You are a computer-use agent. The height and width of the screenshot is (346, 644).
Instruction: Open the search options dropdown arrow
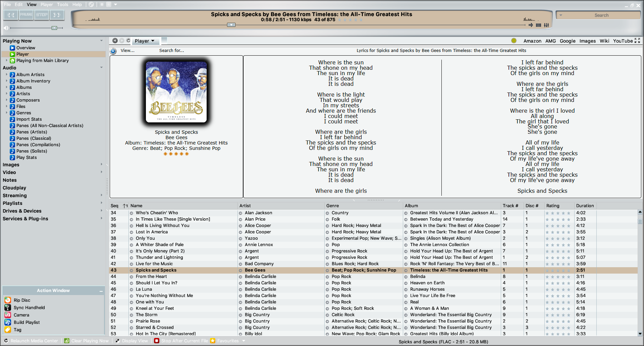(x=561, y=15)
